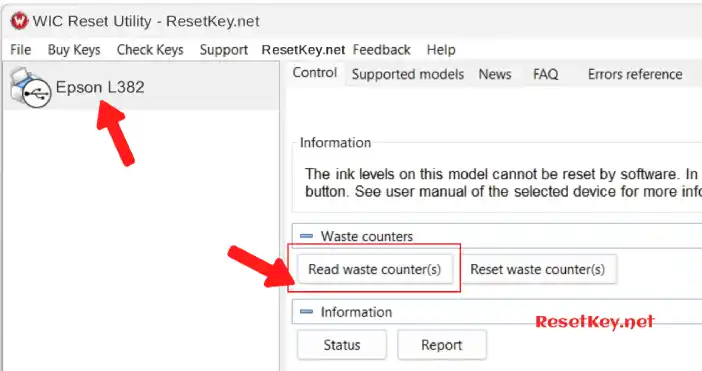Open the Check Keys menu
Screen dimensions: 702x371
point(150,50)
